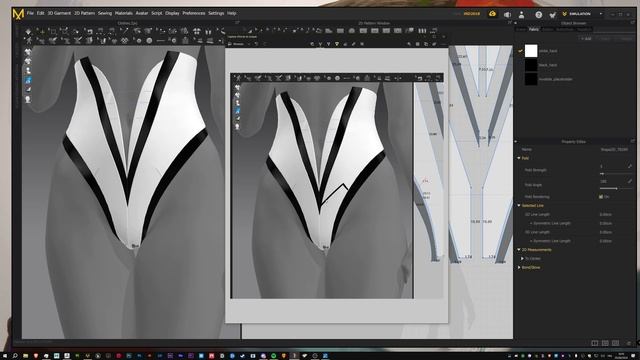
Task: Select the Select/Move tool in 3D toolbar
Action: pos(42,31)
